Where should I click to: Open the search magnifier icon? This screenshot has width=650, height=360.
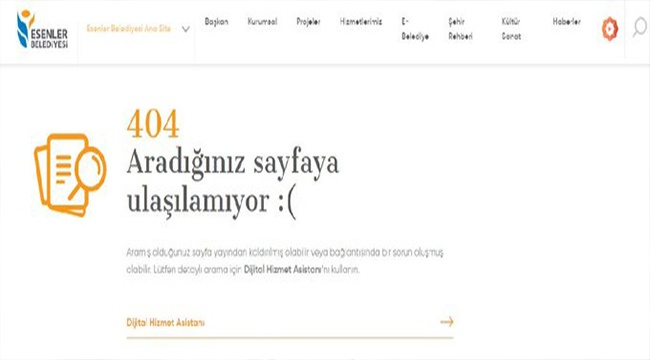pyautogui.click(x=639, y=28)
